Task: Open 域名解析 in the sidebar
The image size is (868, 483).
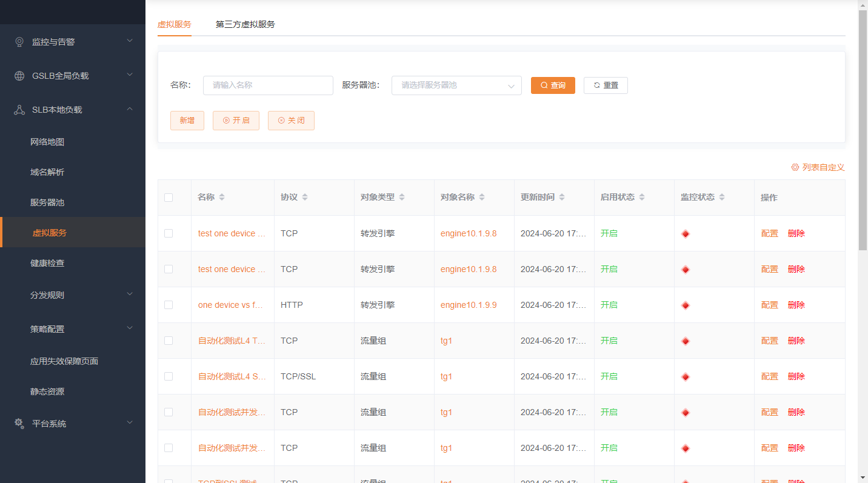Action: [47, 172]
